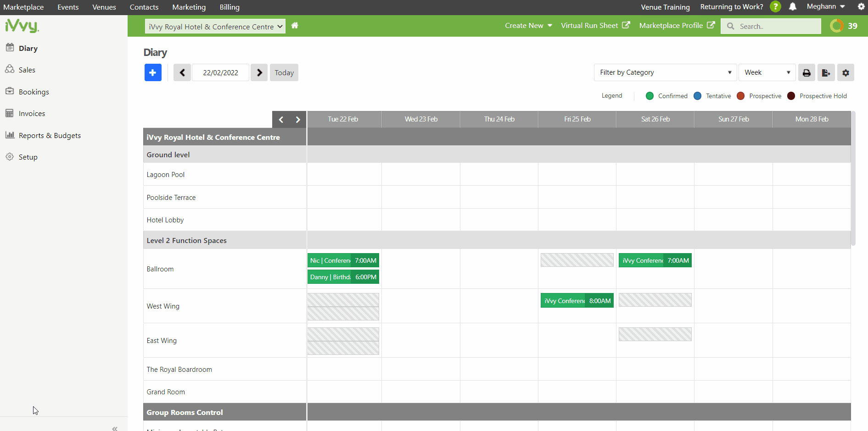Open the Bookings sidebar section
Viewport: 868px width, 431px height.
tap(27, 92)
